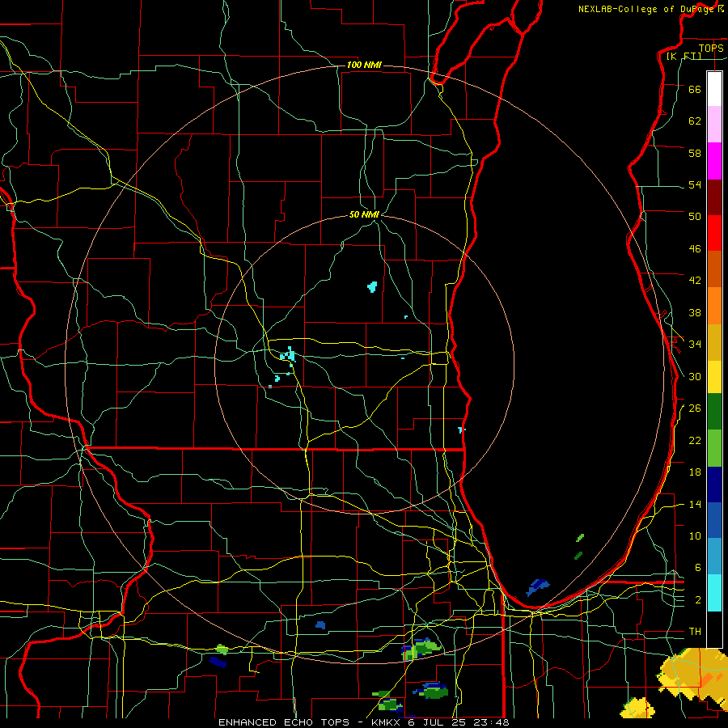Click the light green echo on the 100 NMI ring
Viewport: 728px width, 728px height.
[421, 648]
